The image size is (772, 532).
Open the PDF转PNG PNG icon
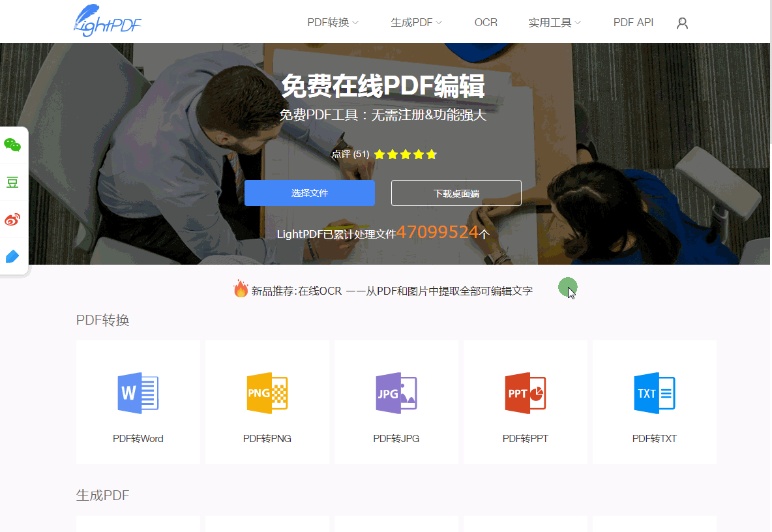[267, 392]
